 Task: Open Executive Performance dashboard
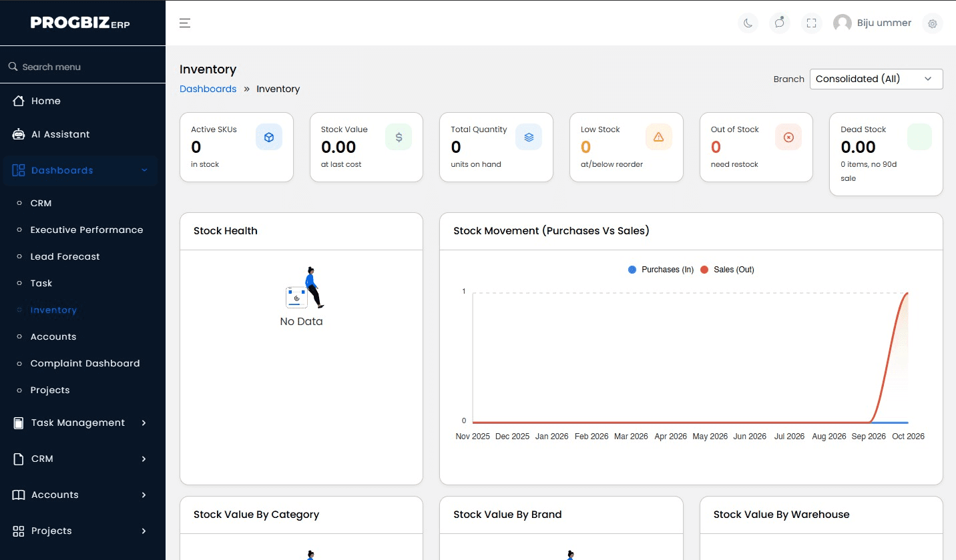coord(87,230)
